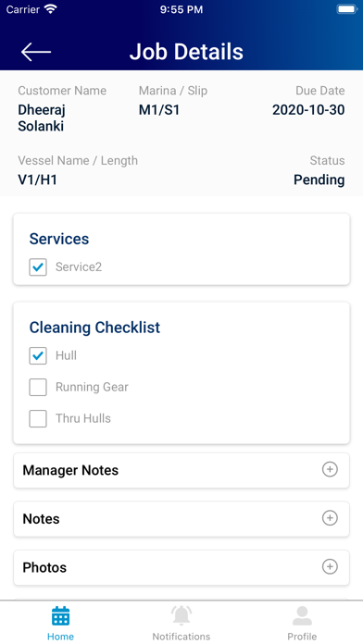This screenshot has width=363, height=644.
Task: Tap plus icon beside Notes
Action: coord(330,518)
